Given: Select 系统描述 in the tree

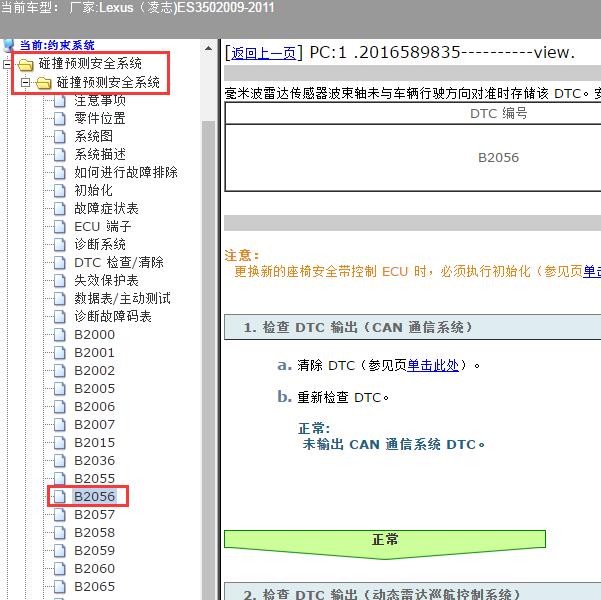Looking at the screenshot, I should (x=100, y=154).
